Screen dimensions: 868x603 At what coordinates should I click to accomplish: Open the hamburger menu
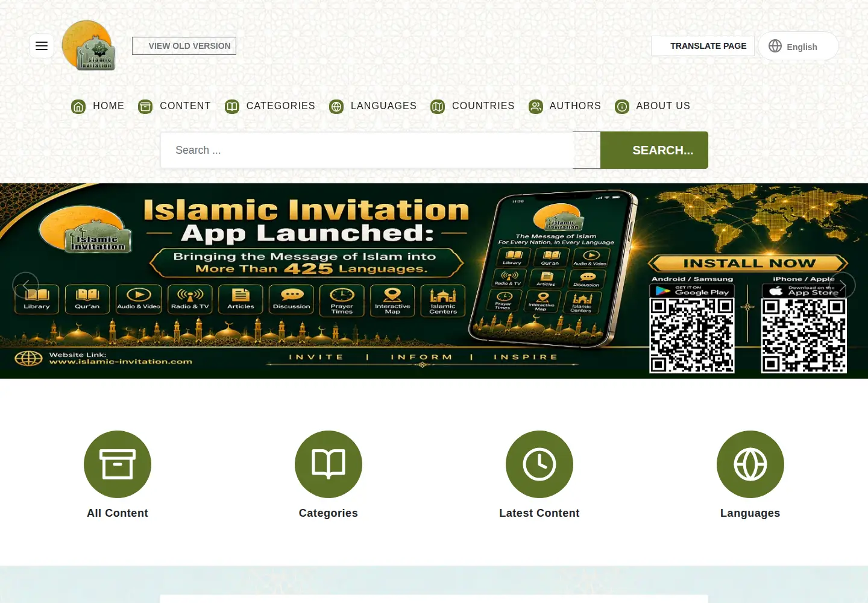point(42,46)
